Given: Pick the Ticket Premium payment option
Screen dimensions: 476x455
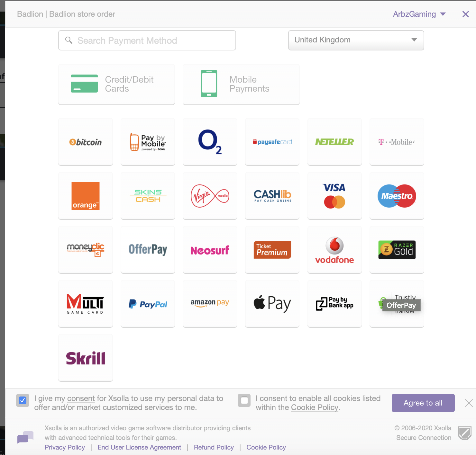Looking at the screenshot, I should [x=272, y=250].
